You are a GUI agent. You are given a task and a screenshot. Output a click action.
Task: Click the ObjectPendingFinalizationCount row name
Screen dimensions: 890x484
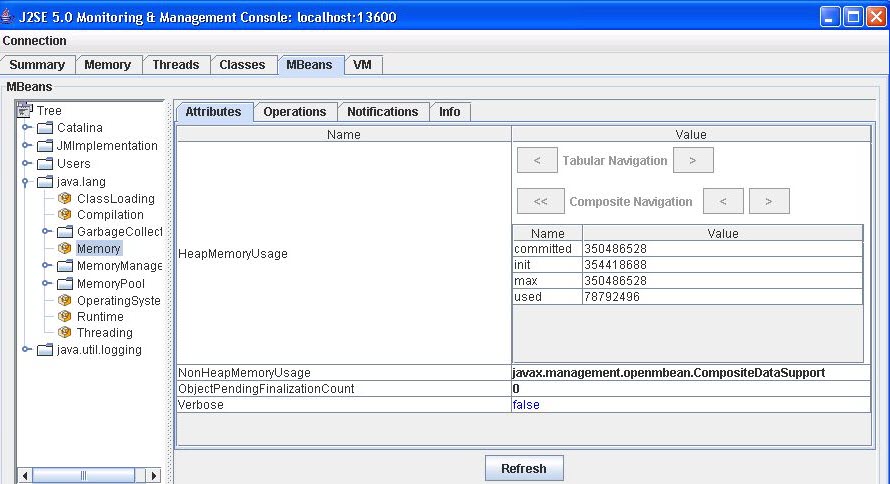tap(266, 389)
